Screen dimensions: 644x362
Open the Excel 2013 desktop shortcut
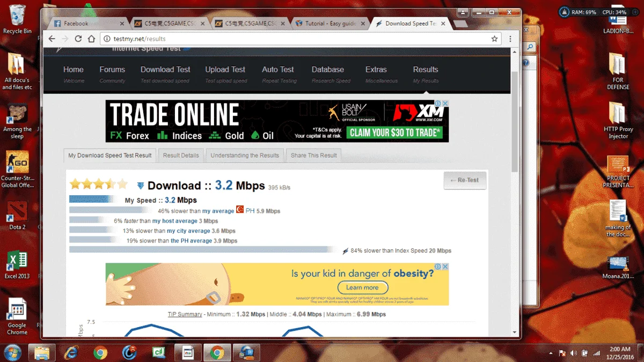click(x=17, y=265)
